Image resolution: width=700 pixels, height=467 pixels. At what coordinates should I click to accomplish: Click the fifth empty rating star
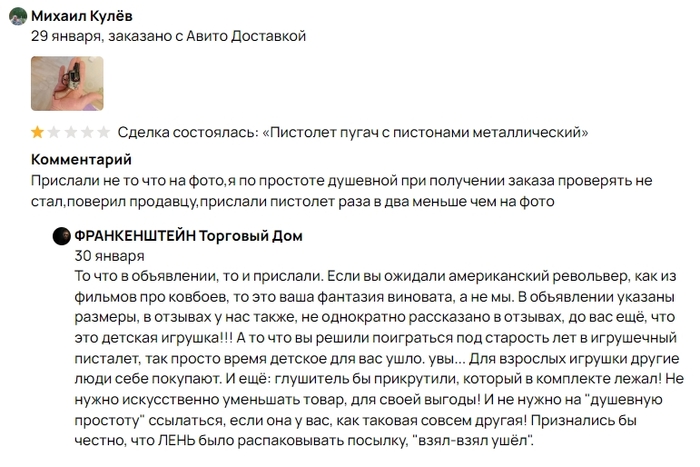click(x=103, y=132)
